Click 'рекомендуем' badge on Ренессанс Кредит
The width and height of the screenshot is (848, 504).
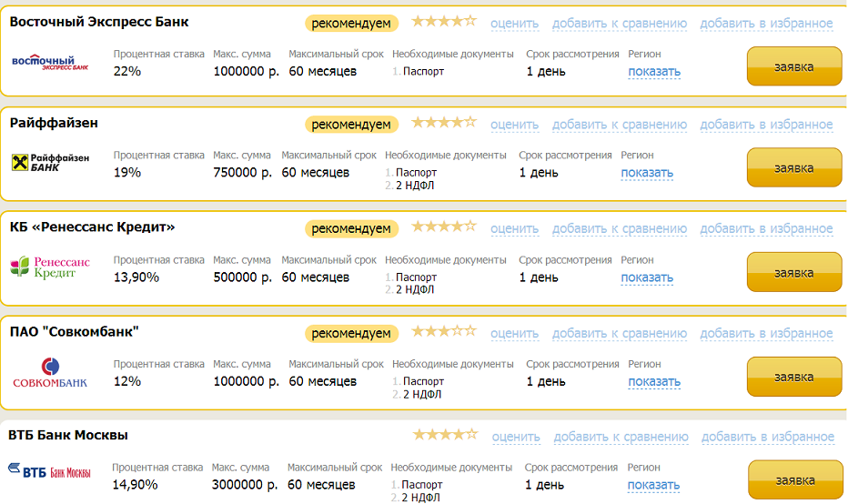click(x=351, y=229)
